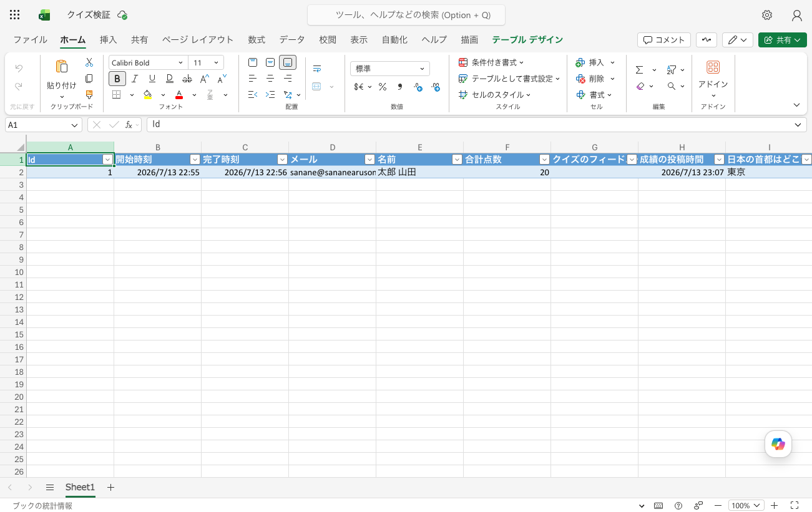Toggle wrap text
Screen dimensions: 812x512
click(317, 69)
